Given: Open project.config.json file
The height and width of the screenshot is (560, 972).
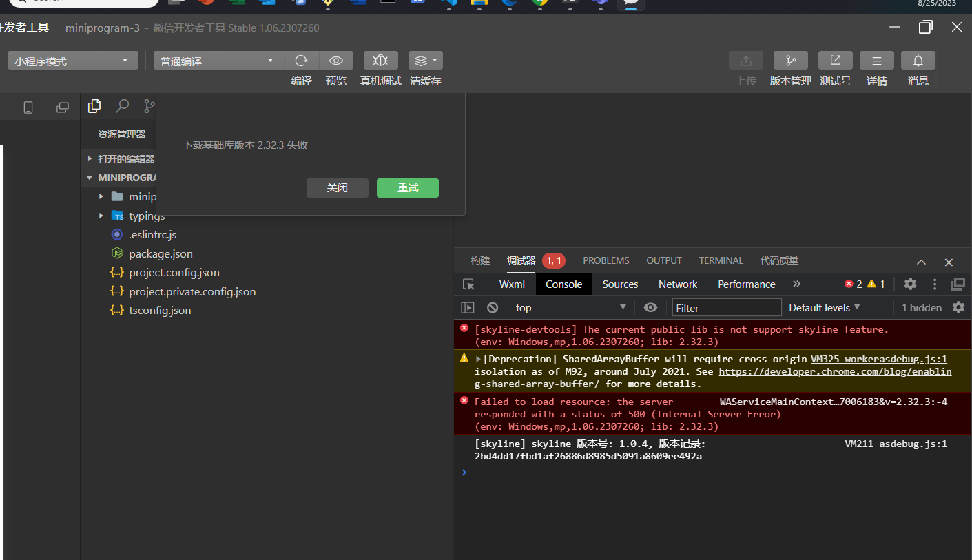Looking at the screenshot, I should (x=174, y=273).
